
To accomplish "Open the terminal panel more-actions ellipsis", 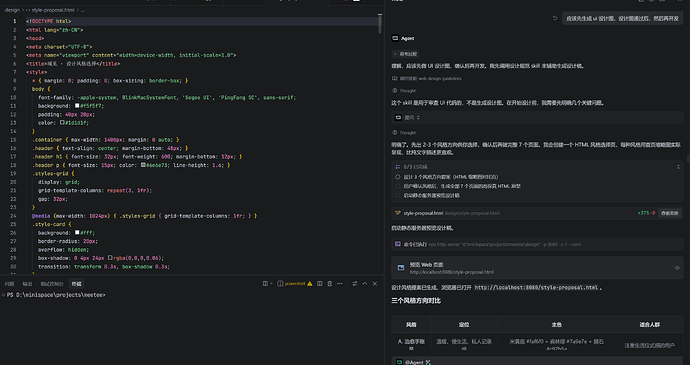I will pyautogui.click(x=340, y=284).
